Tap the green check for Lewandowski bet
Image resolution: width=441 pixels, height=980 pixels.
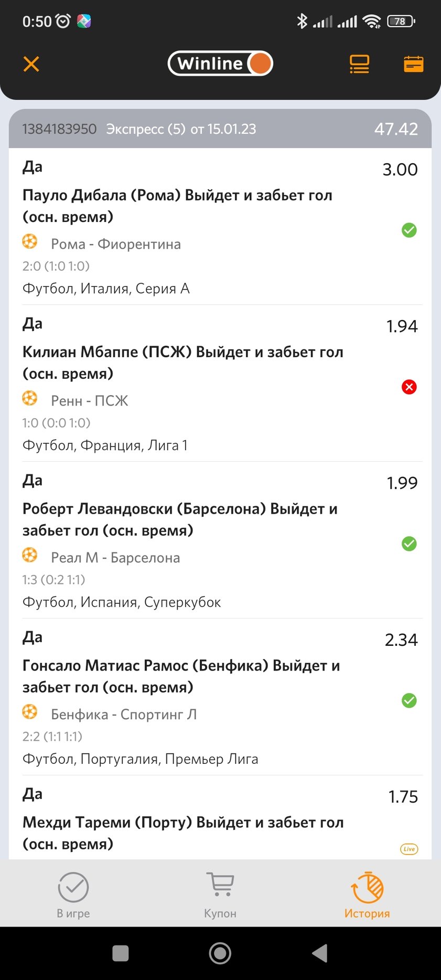click(x=409, y=544)
